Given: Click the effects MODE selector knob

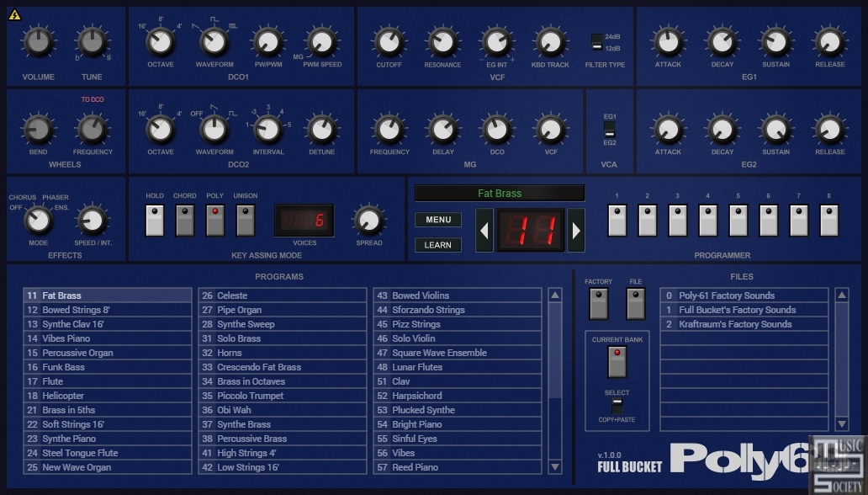Looking at the screenshot, I should [x=38, y=220].
